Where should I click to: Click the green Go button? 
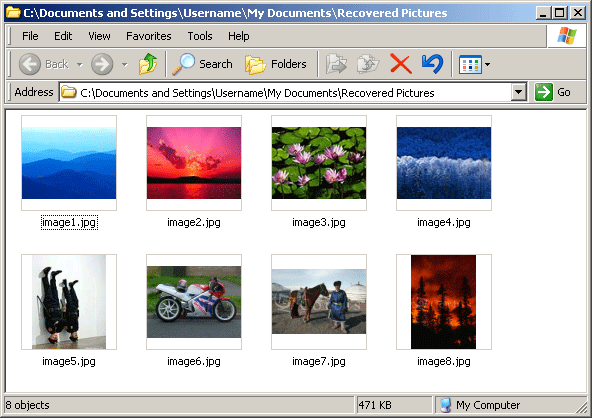pyautogui.click(x=552, y=92)
